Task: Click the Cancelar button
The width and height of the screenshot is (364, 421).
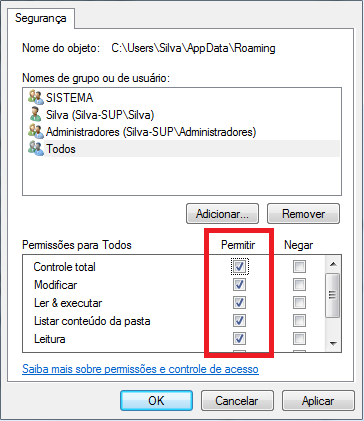Action: pos(237,401)
